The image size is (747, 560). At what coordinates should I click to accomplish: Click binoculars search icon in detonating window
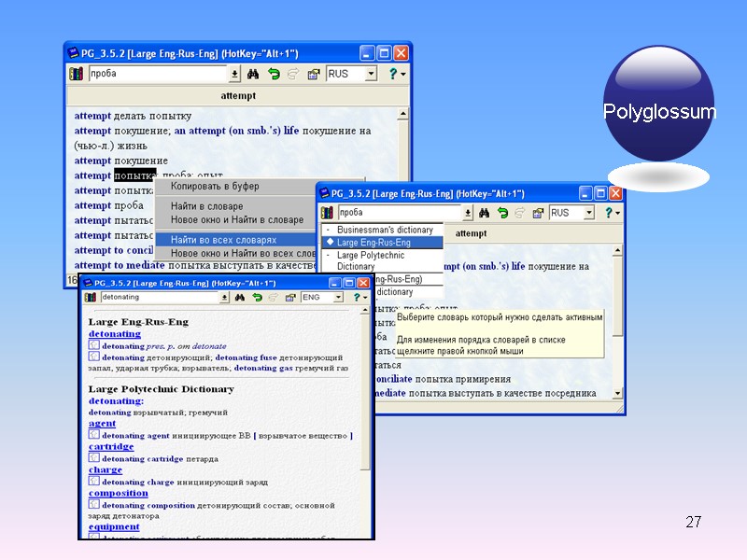(x=240, y=297)
